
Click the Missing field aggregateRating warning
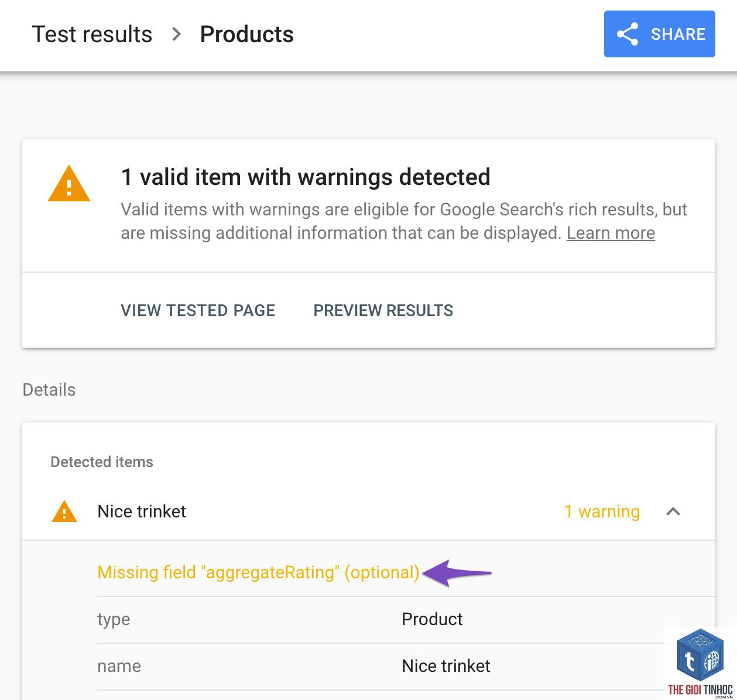pos(259,572)
